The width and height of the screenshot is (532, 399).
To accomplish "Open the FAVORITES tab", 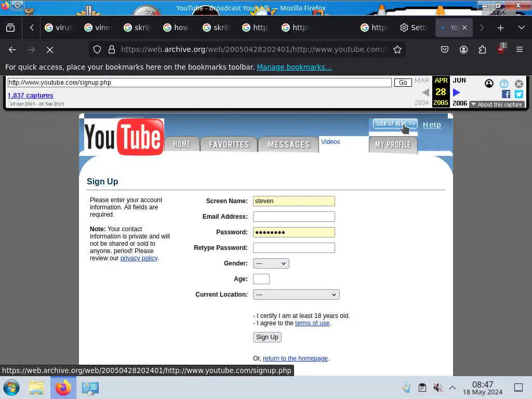I will [x=229, y=144].
